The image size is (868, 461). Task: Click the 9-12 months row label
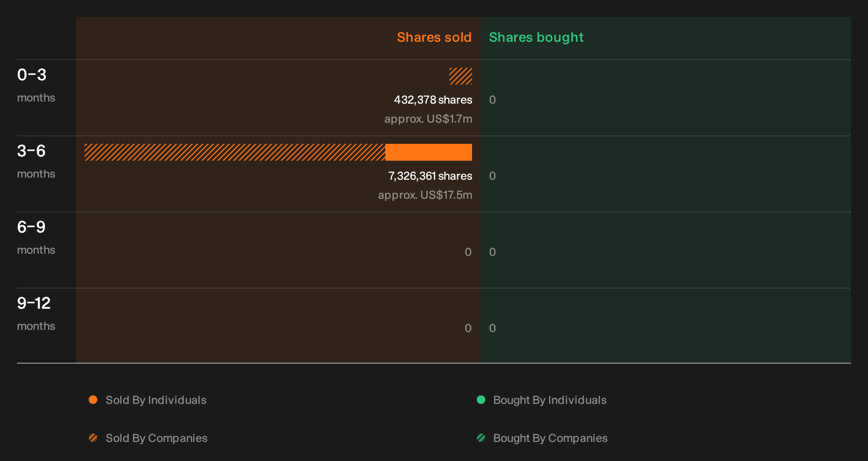pos(36,314)
